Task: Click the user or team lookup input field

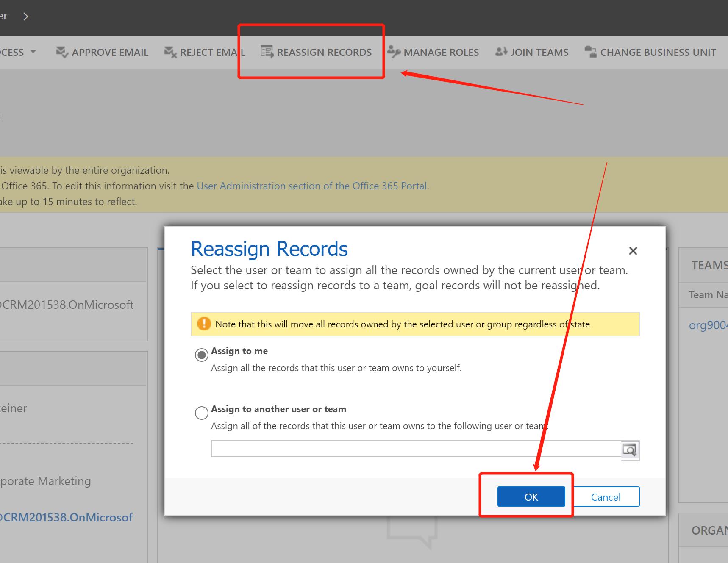Action: pyautogui.click(x=416, y=449)
